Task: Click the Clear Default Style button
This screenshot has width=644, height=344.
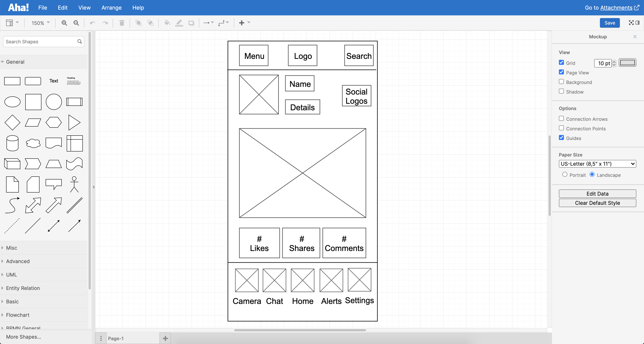Action: tap(597, 203)
